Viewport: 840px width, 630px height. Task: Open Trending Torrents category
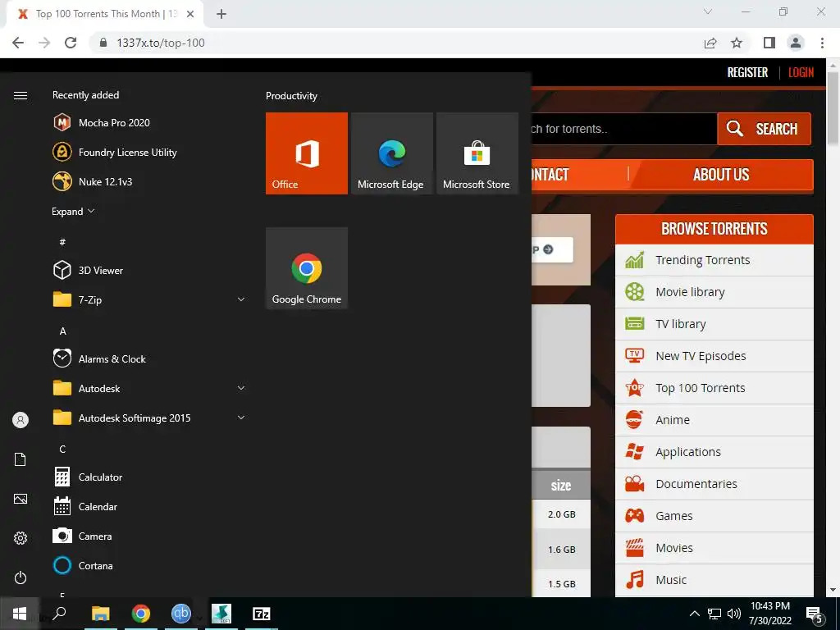714,260
